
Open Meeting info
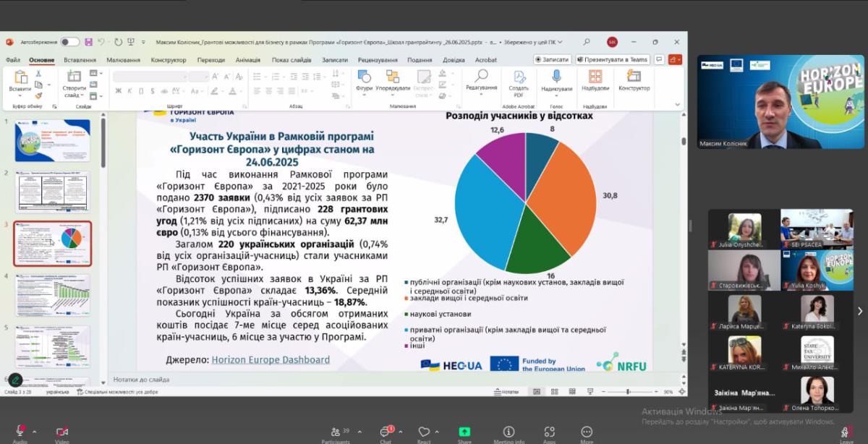click(x=509, y=432)
